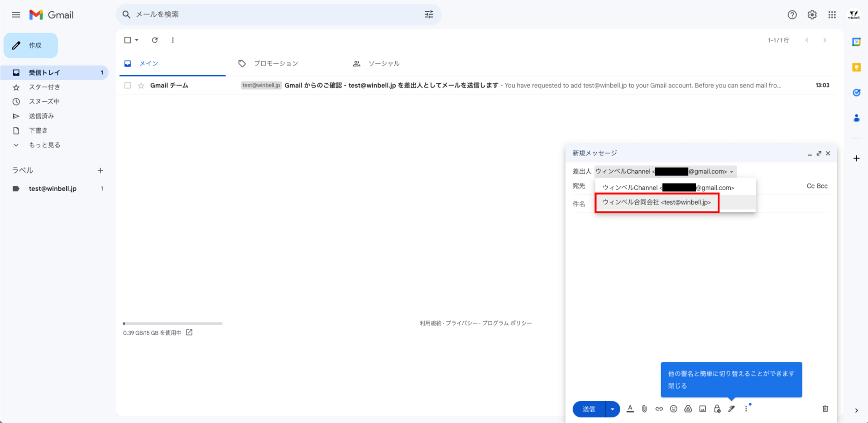
Task: Get add-ons with the side panel plus
Action: pyautogui.click(x=856, y=159)
